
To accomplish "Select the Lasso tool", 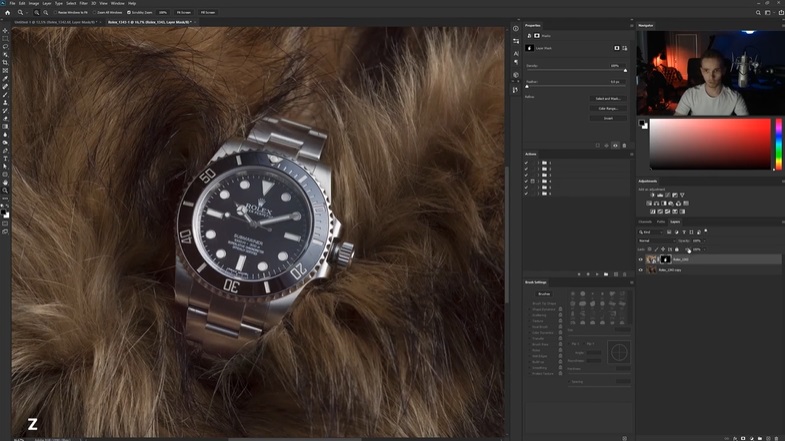I will coord(5,47).
